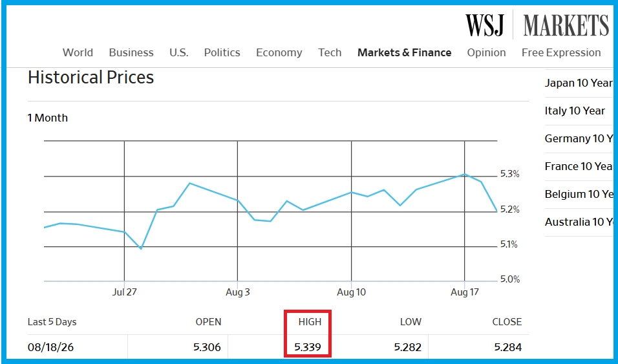Open the Economy section
Screen dimensions: 618x364
(x=279, y=52)
